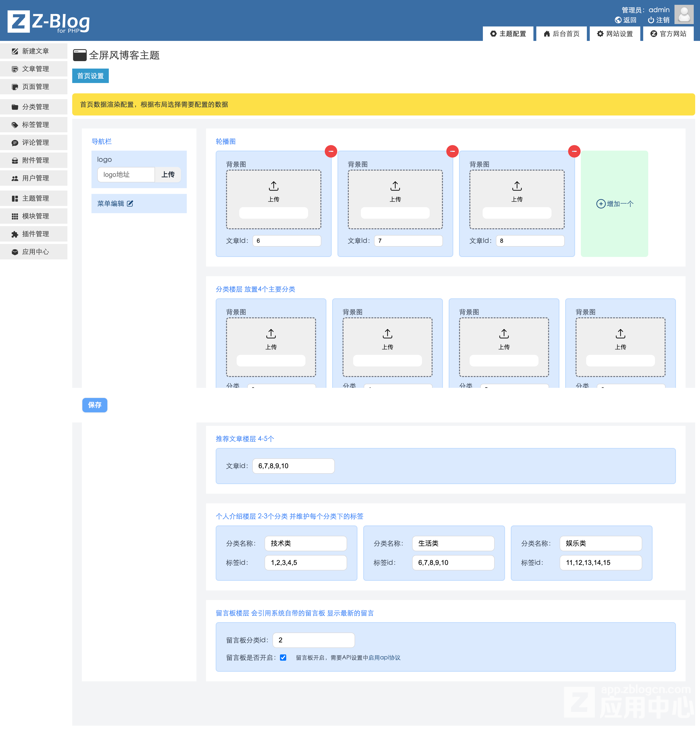The height and width of the screenshot is (729, 700).
Task: Click the 应用中心 box icon
Action: pos(15,252)
